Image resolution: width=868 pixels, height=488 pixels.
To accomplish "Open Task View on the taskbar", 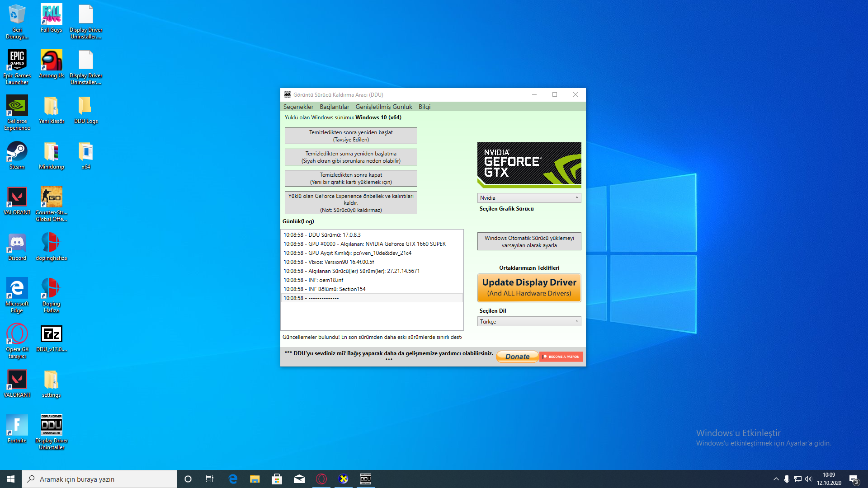I will pos(210,479).
